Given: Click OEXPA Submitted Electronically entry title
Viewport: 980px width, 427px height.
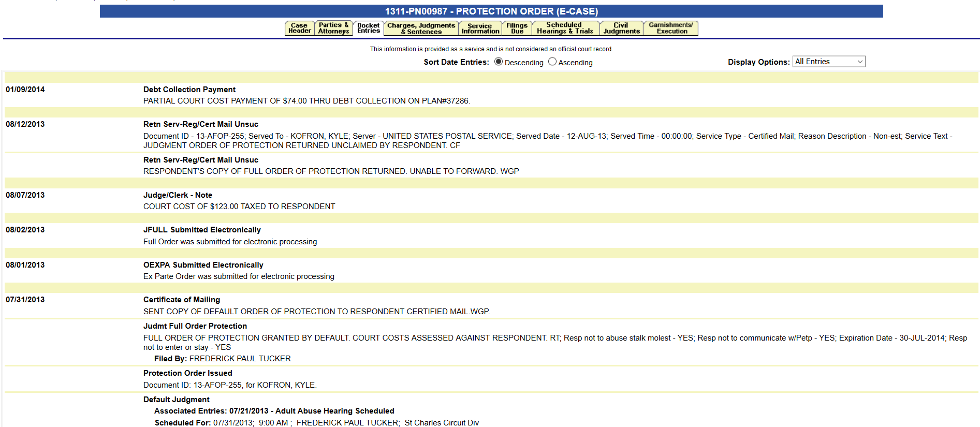Looking at the screenshot, I should coord(203,265).
